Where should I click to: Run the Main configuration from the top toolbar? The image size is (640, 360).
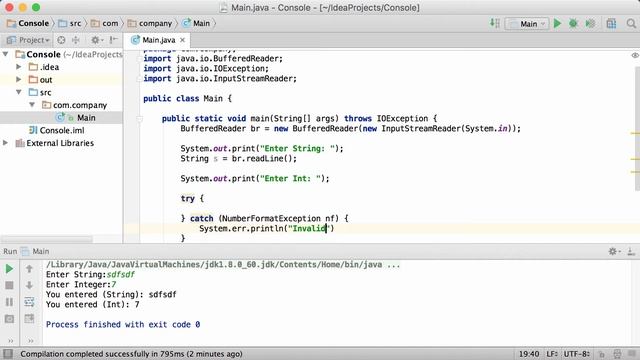(x=557, y=24)
